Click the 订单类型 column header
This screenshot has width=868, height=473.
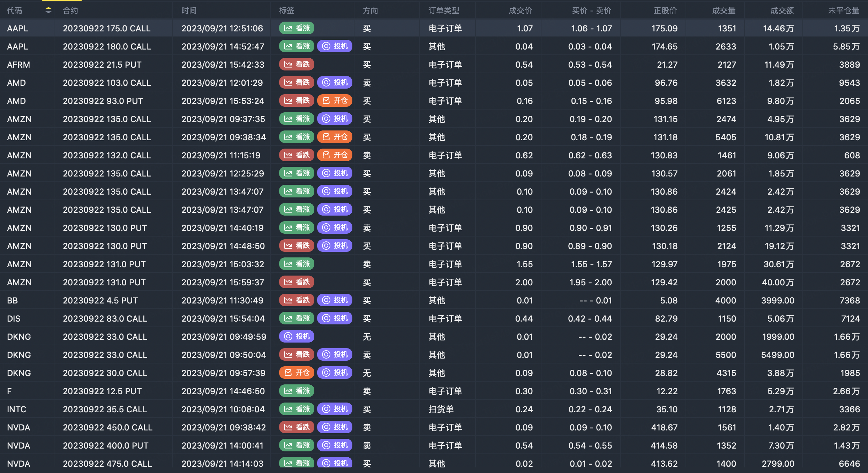(x=444, y=10)
